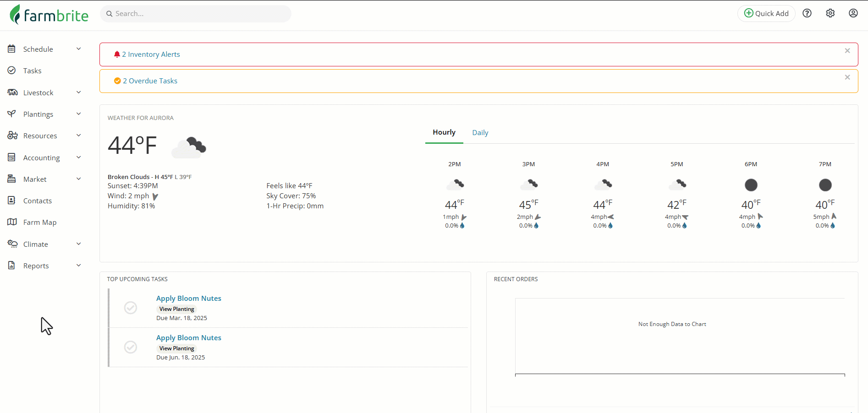
Task: Click the 6PM hourly weather icon
Action: click(x=751, y=185)
